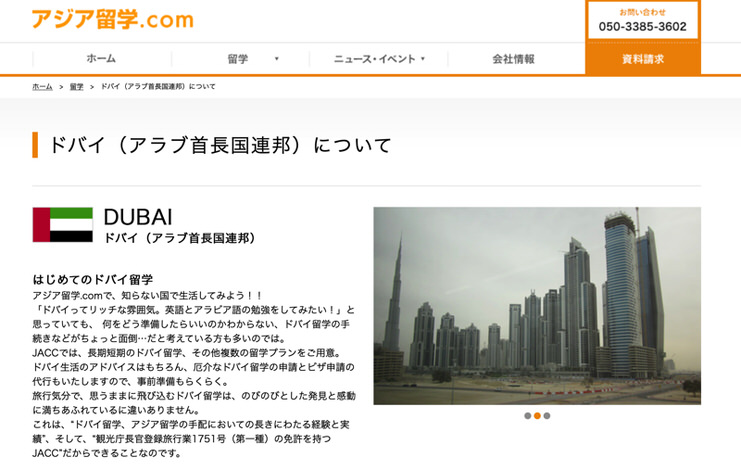
Task: Click the page title ドバイ（アラブ首長国連邦）について
Action: 220,145
